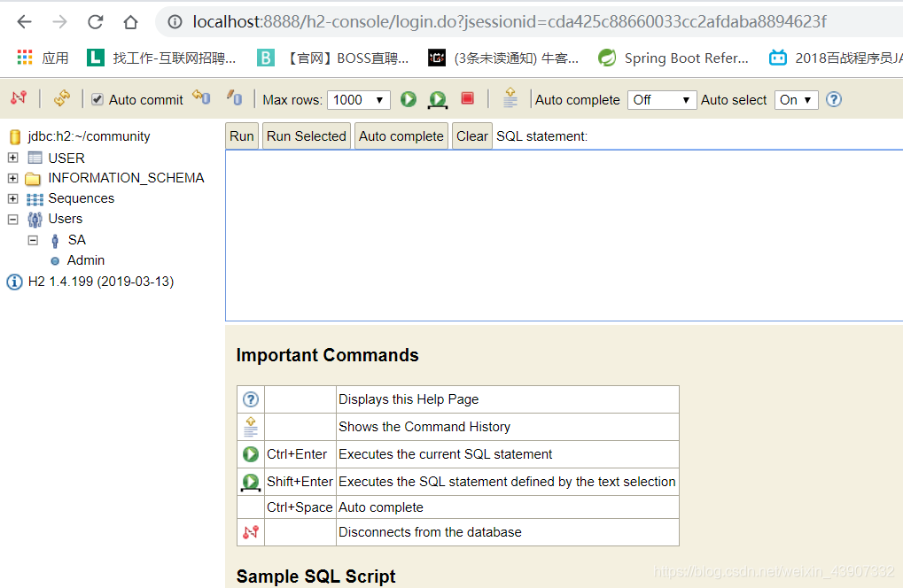
Task: Click green run icon in help table
Action: pos(251,454)
